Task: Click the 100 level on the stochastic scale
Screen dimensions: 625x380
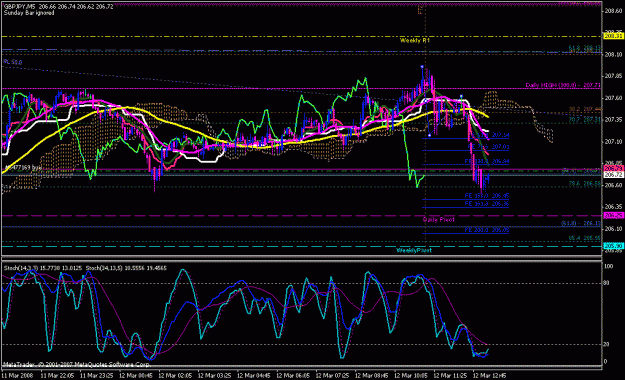Action: (608, 266)
